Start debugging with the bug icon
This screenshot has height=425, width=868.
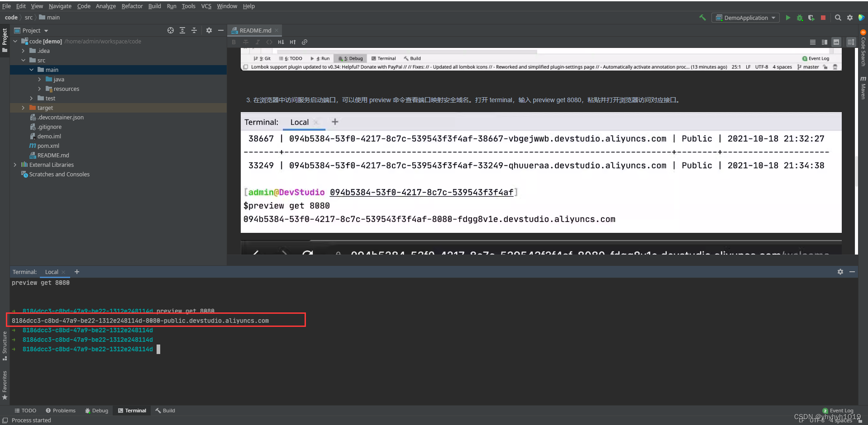coord(800,17)
